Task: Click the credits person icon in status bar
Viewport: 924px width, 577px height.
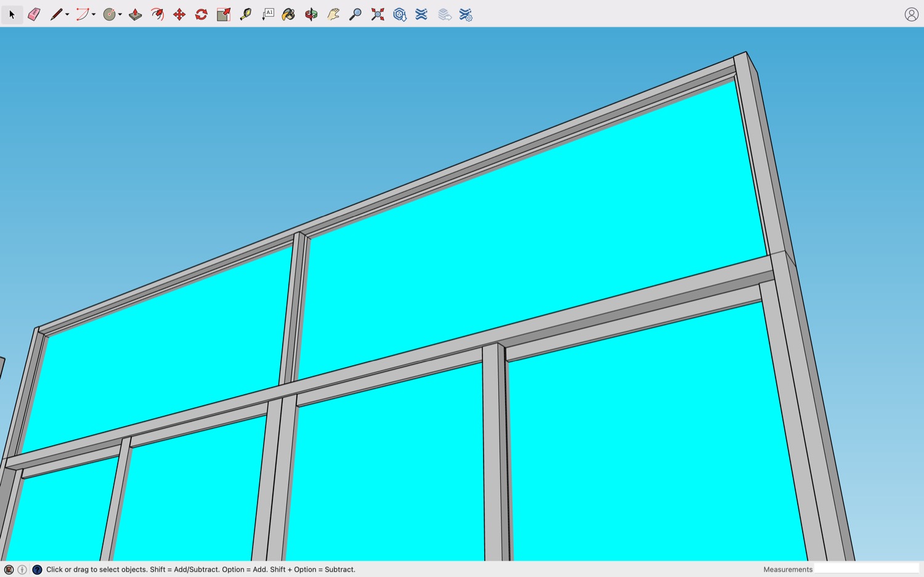Action: [x=22, y=570]
